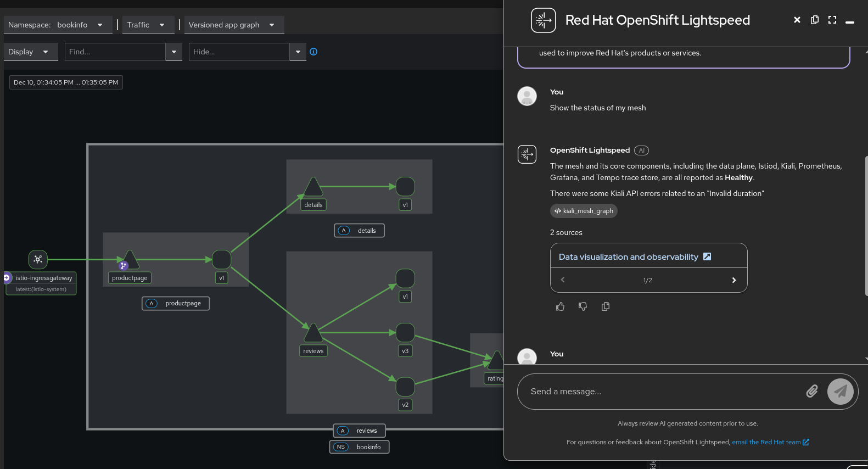Click the send message paper plane button
The image size is (868, 469).
(840, 391)
